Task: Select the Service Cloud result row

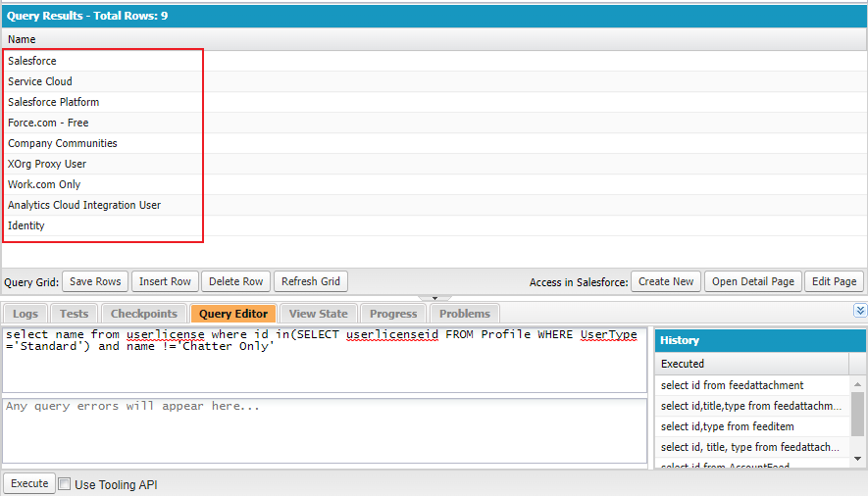Action: [40, 81]
